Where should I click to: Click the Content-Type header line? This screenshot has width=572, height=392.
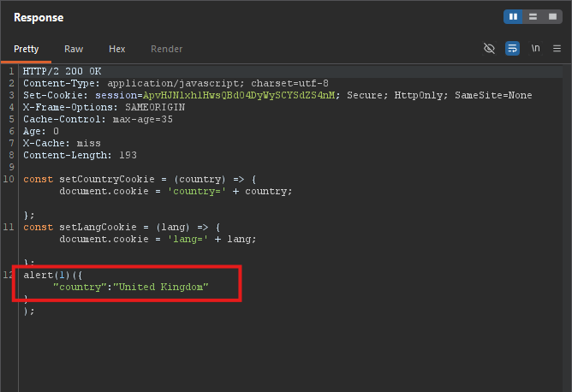(176, 83)
